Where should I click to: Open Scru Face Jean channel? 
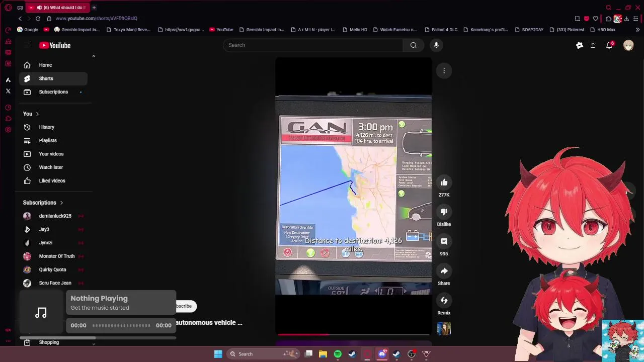click(53, 283)
